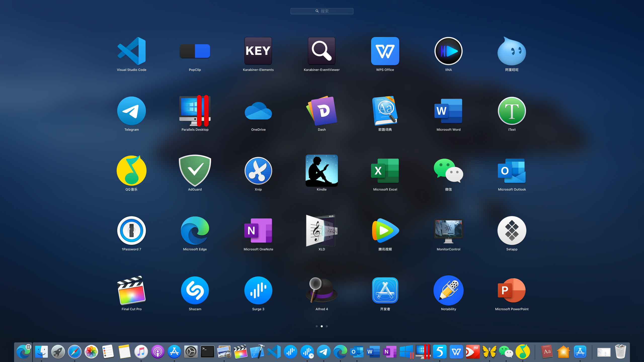Open 1Password 7
The image size is (644, 362).
pyautogui.click(x=132, y=231)
